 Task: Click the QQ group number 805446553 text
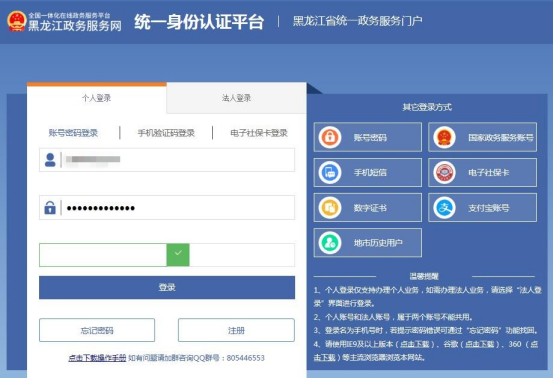click(245, 358)
